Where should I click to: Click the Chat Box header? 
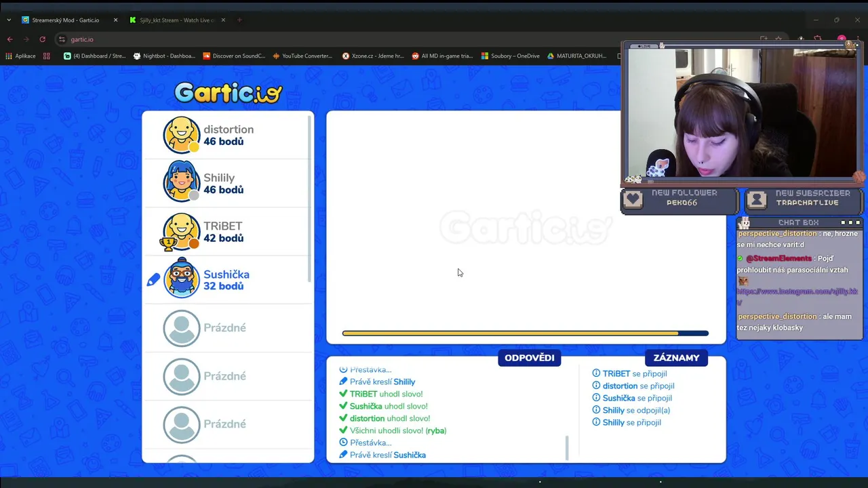(x=799, y=222)
